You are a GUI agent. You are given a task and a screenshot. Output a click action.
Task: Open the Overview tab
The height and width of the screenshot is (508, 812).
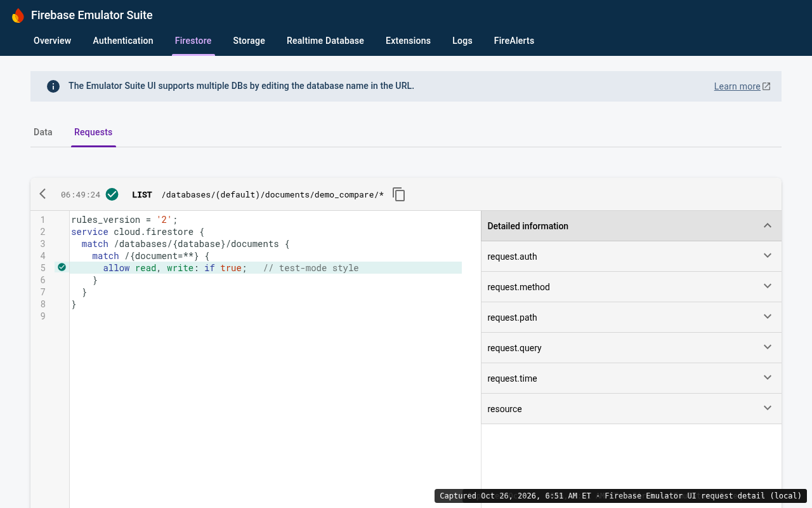(52, 41)
